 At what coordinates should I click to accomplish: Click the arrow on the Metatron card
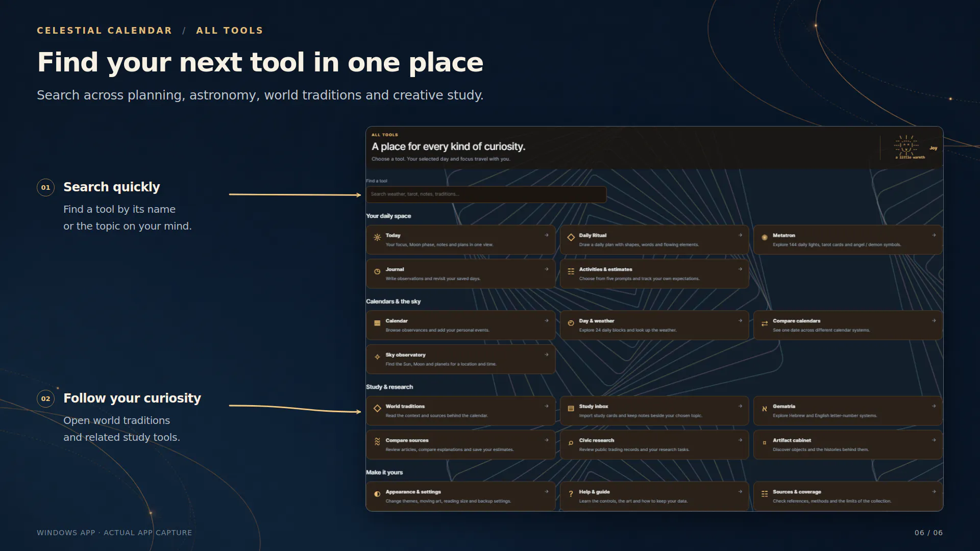click(934, 235)
